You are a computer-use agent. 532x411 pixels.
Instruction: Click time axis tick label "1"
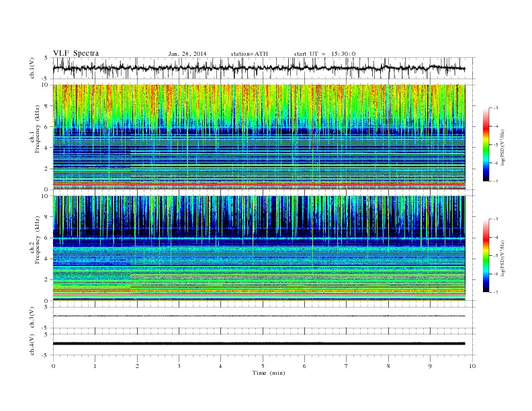[x=95, y=366]
